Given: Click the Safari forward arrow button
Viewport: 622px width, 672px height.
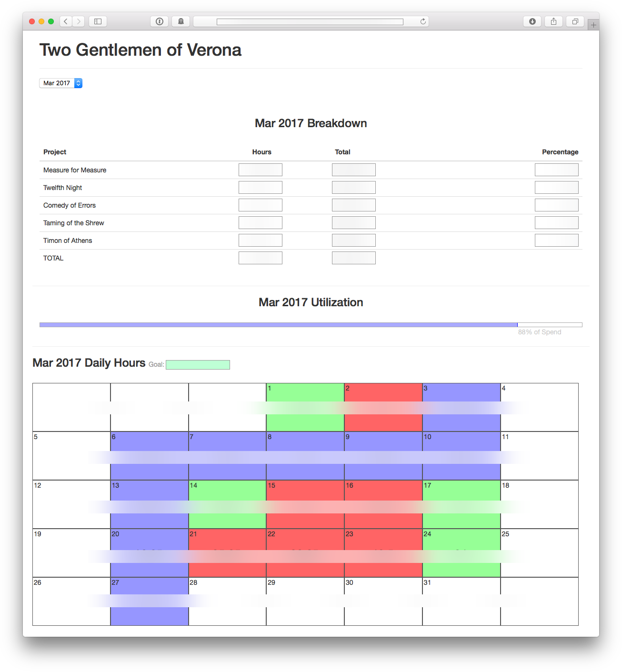Looking at the screenshot, I should pyautogui.click(x=79, y=21).
